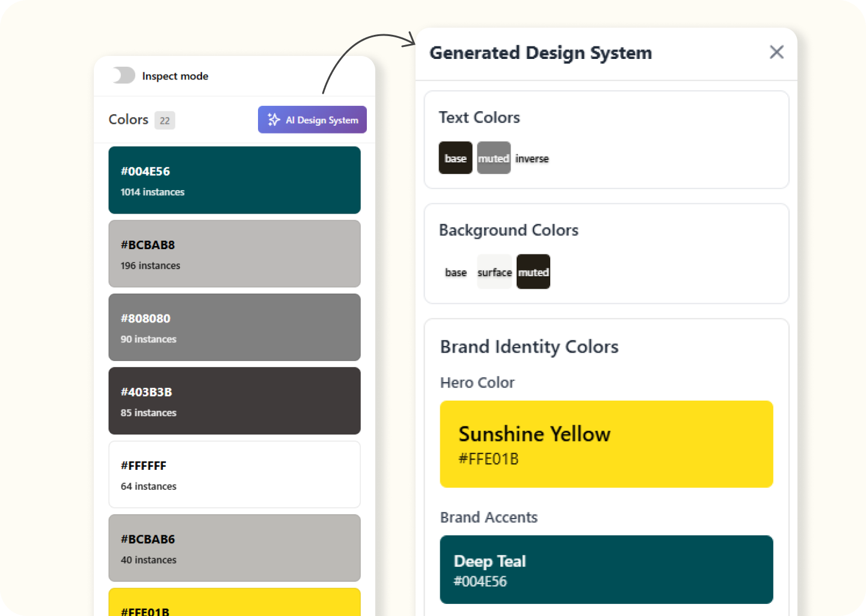Select the #808080 gray color card
Image resolution: width=866 pixels, height=616 pixels.
tap(235, 327)
